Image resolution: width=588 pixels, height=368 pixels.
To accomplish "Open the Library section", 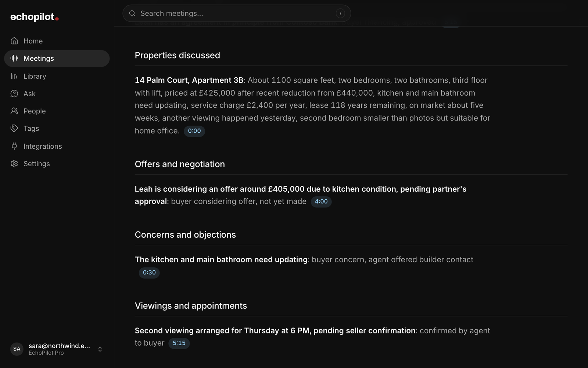I will 57,76.
